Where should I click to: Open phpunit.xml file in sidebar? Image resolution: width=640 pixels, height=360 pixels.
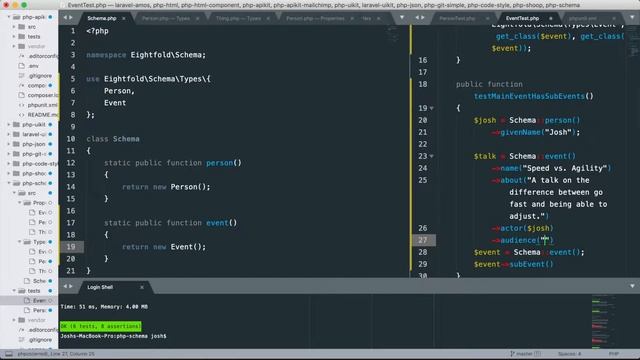pyautogui.click(x=42, y=105)
